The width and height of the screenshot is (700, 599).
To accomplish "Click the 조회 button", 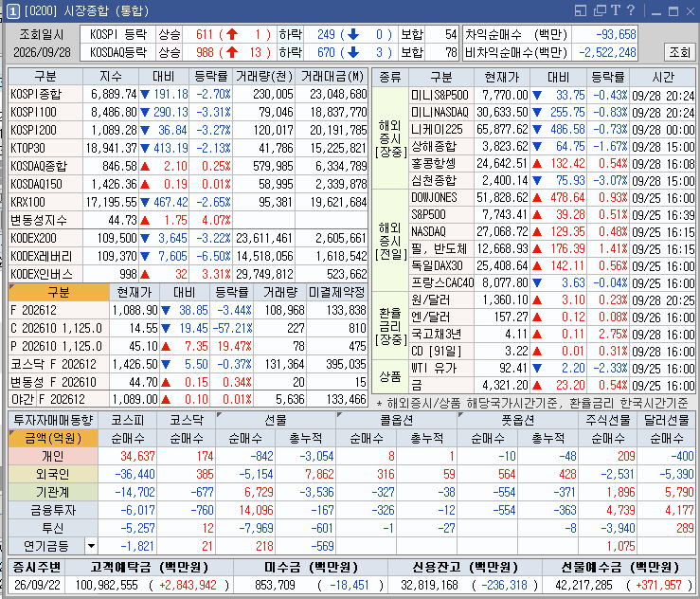I will point(679,52).
